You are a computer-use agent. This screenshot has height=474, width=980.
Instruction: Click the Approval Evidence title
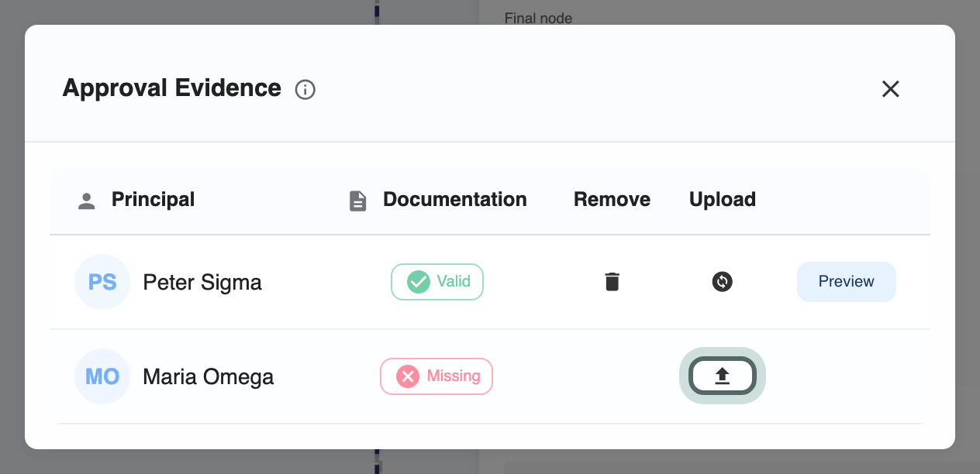171,88
